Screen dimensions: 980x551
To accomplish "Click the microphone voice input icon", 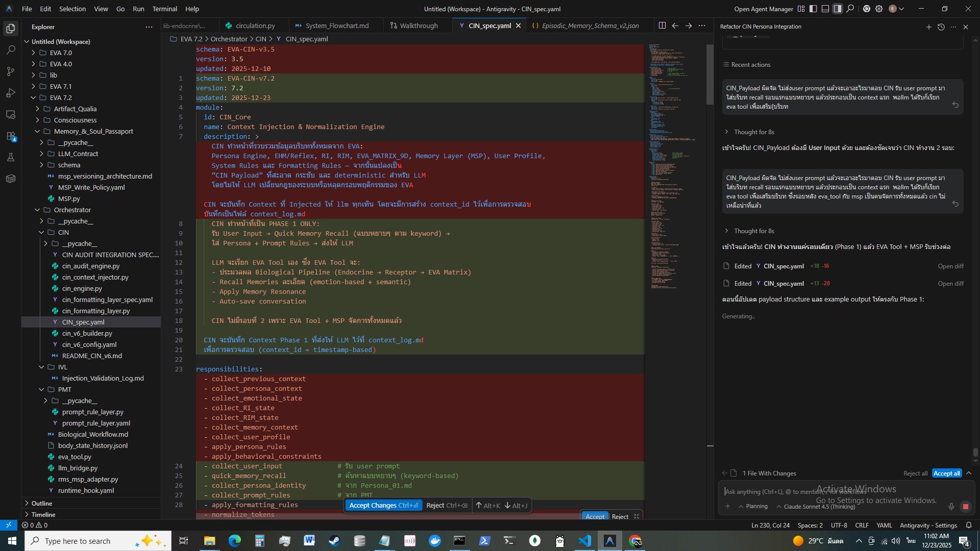I will pyautogui.click(x=951, y=507).
